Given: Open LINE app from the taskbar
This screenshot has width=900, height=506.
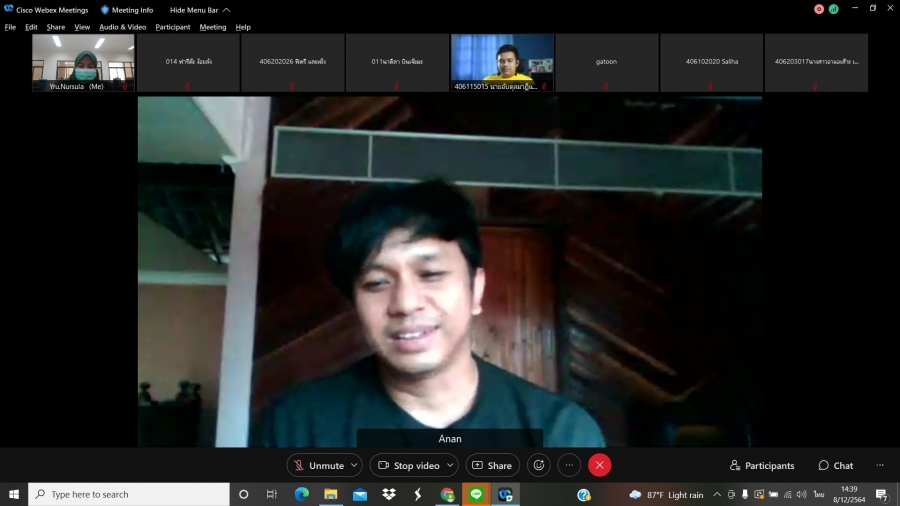Looking at the screenshot, I should click(476, 494).
